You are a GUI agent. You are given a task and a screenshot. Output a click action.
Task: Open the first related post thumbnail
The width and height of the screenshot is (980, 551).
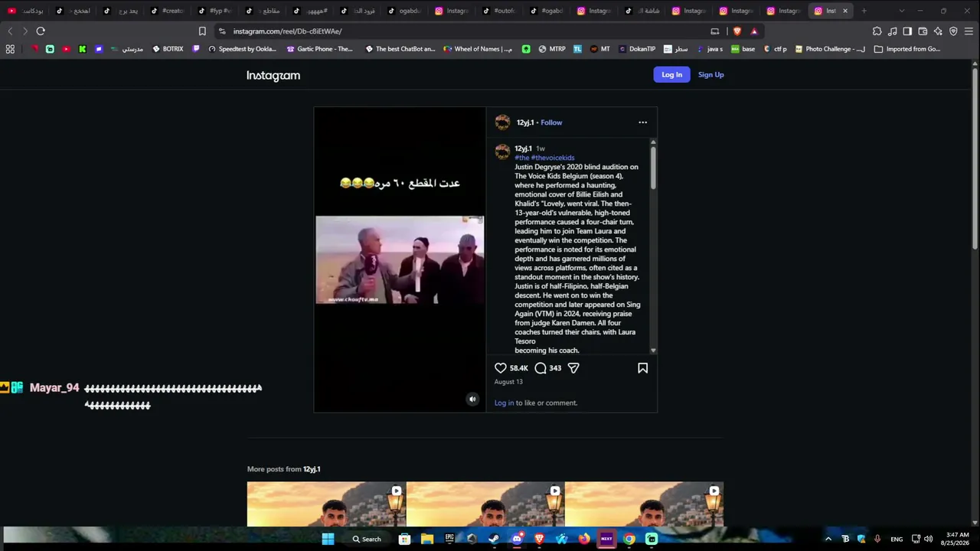326,504
